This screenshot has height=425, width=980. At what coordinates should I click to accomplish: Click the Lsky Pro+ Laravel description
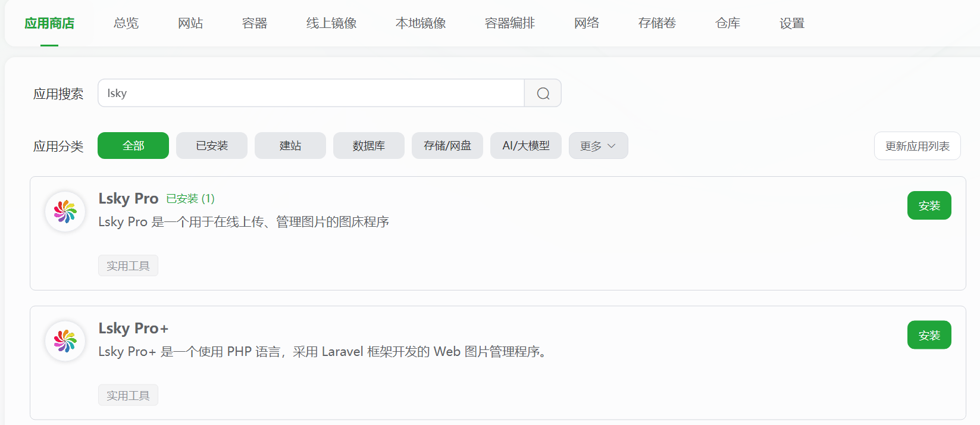tap(324, 352)
